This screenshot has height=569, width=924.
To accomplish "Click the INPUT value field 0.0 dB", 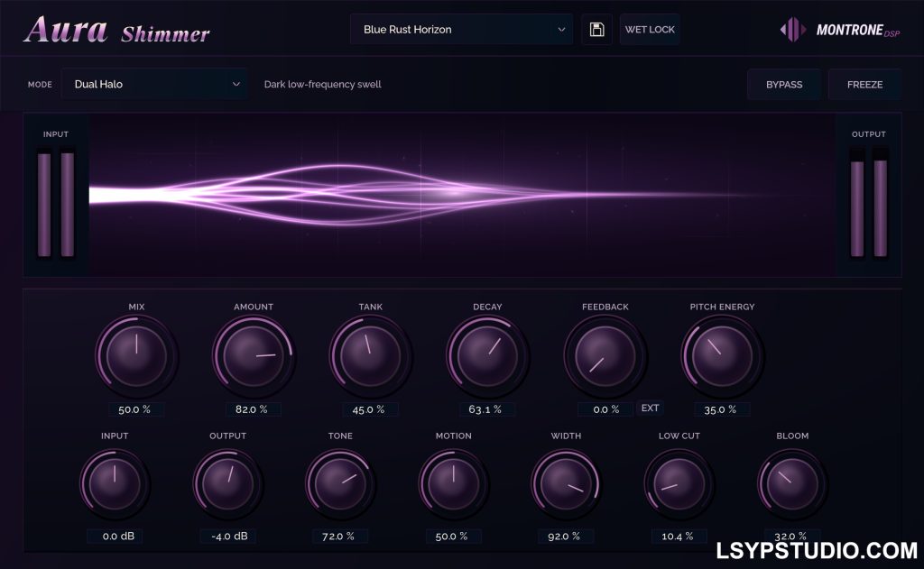I will [115, 536].
